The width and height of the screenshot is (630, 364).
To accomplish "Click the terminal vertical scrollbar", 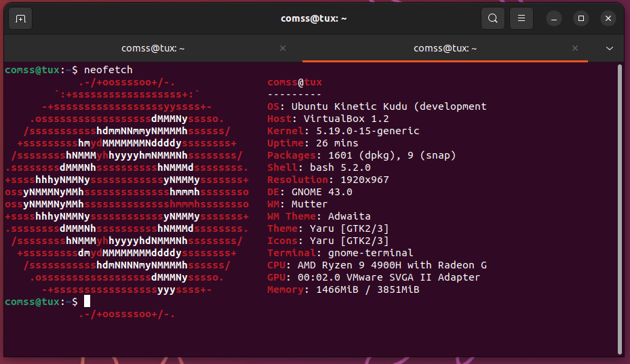I will pos(620,209).
